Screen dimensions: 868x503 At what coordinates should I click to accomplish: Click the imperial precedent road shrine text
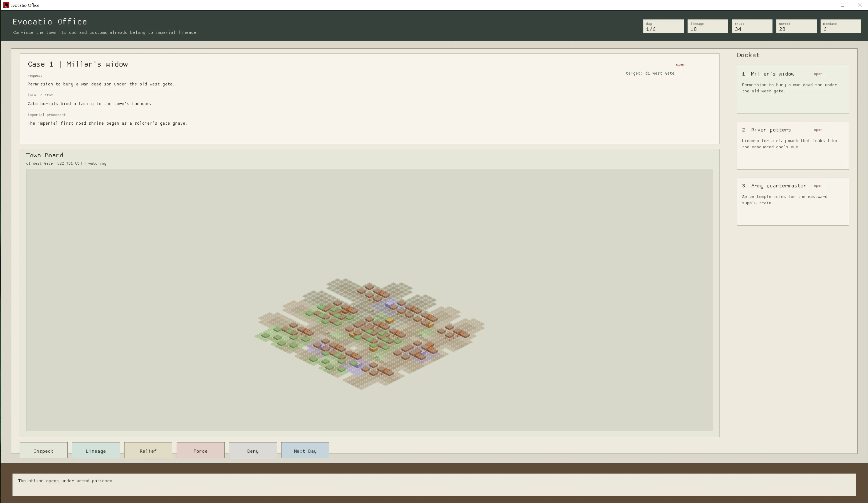[x=107, y=123]
